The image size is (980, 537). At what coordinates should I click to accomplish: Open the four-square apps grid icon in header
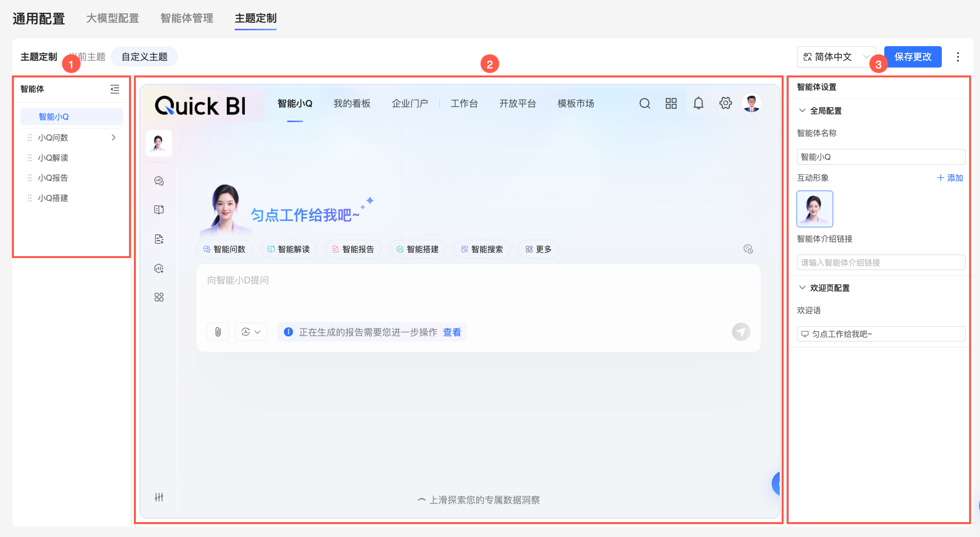(671, 103)
